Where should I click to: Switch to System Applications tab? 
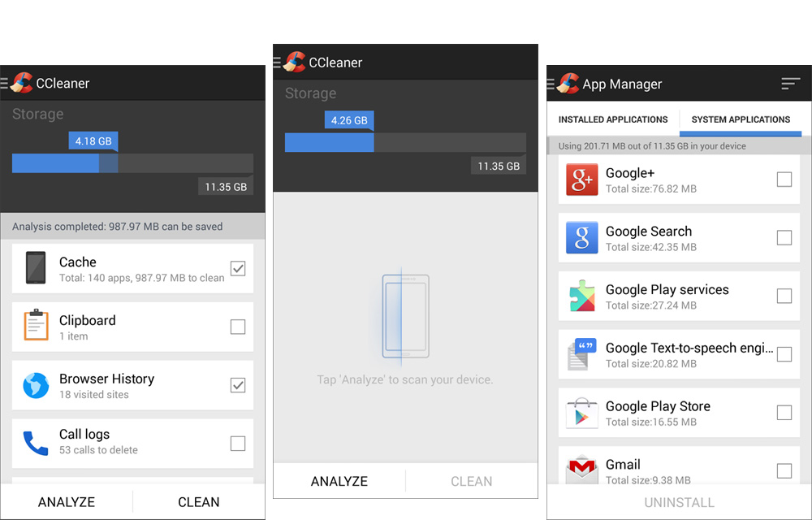pyautogui.click(x=741, y=119)
